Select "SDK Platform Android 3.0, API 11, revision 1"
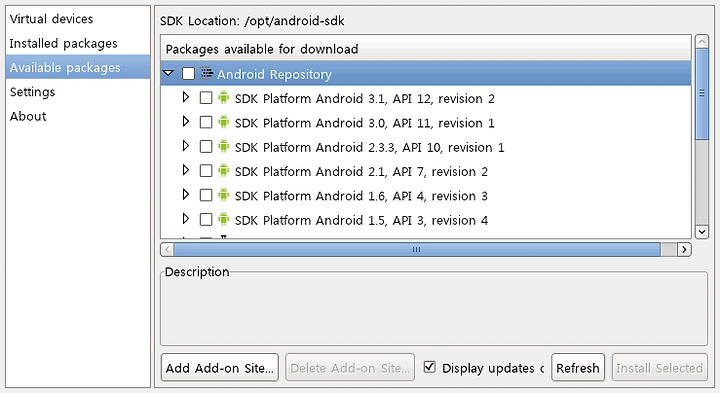The image size is (720, 393). pos(365,123)
